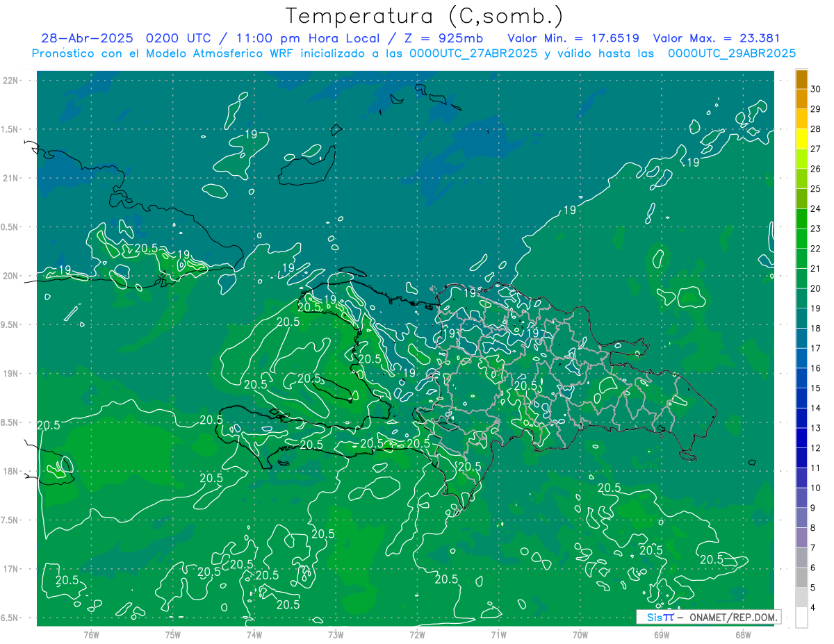Click the colorbar value '17'
The height and width of the screenshot is (644, 834).
click(816, 349)
